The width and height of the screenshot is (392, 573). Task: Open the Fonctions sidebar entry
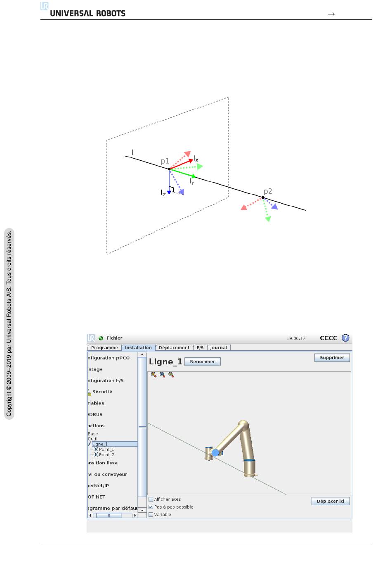click(96, 426)
